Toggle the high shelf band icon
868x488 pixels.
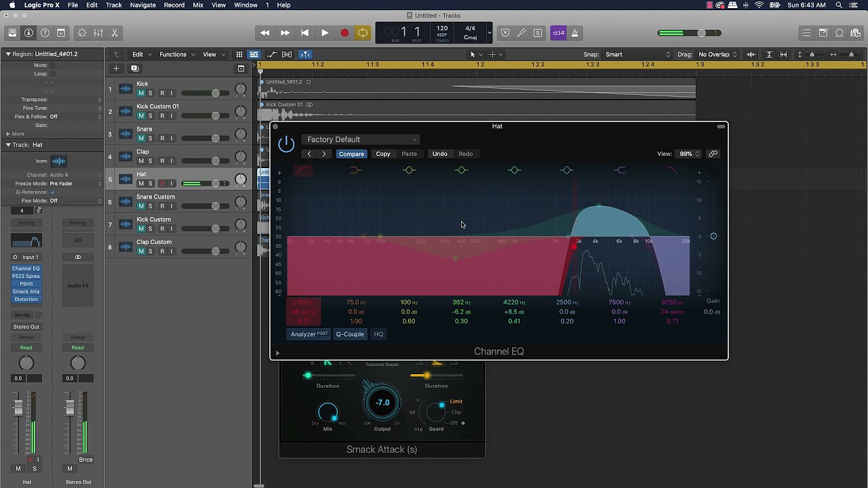pyautogui.click(x=620, y=170)
